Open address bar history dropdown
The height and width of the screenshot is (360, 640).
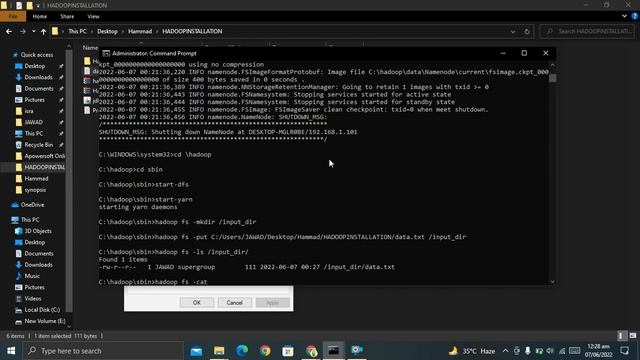tap(513, 31)
